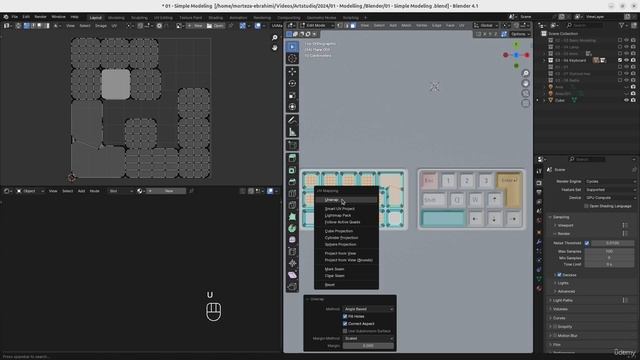The height and width of the screenshot is (360, 640).
Task: Select the Extrude Region tool
Action: pos(292,158)
